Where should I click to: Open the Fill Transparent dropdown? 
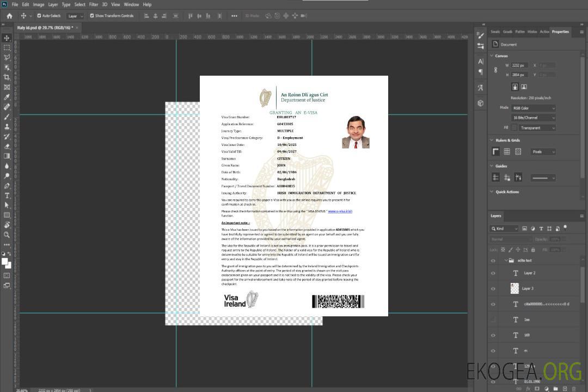pyautogui.click(x=537, y=128)
